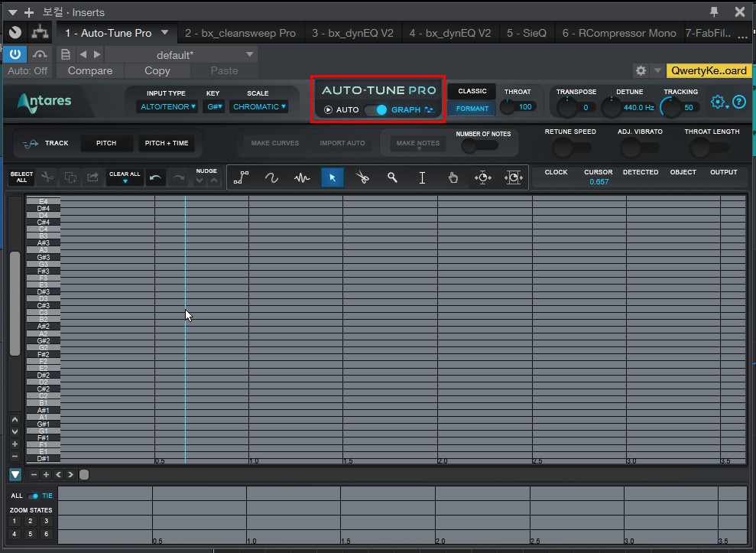
Task: Select the I-beam range tool
Action: pos(423,178)
